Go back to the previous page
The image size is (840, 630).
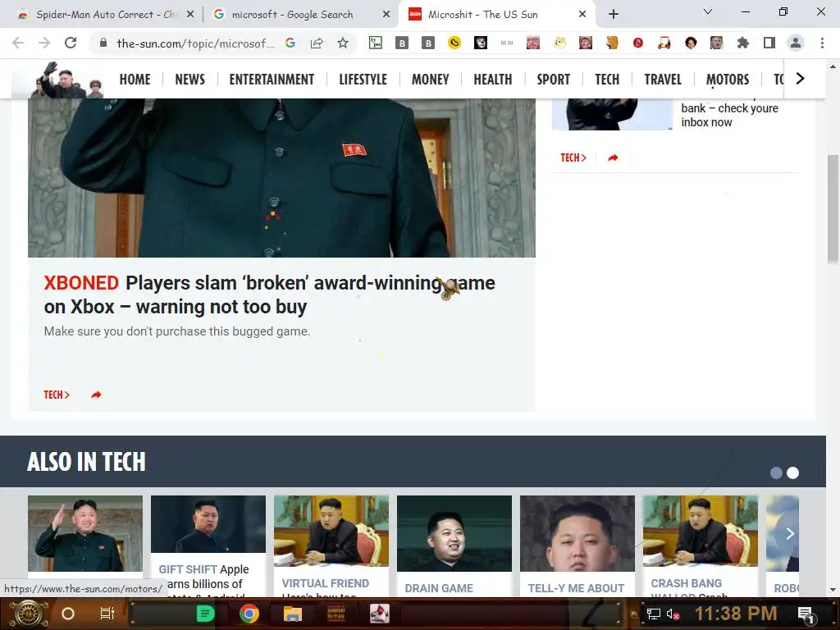[x=18, y=43]
